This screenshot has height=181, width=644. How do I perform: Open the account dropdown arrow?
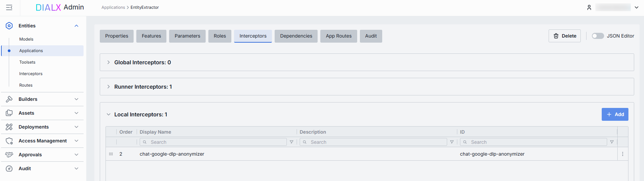[x=636, y=7]
